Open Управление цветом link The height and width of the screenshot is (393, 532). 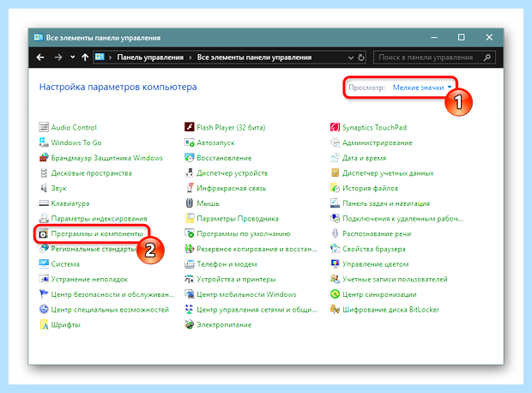[376, 264]
